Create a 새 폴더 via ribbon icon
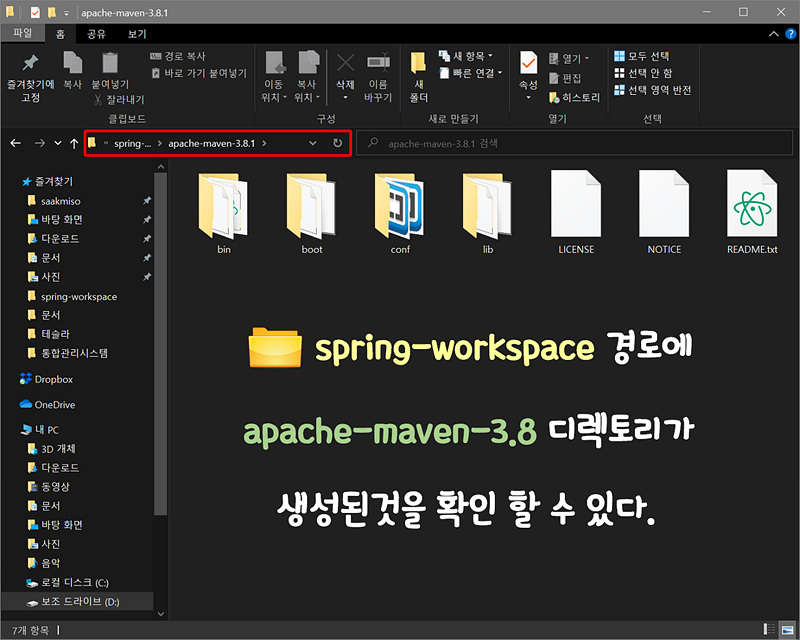 point(418,77)
